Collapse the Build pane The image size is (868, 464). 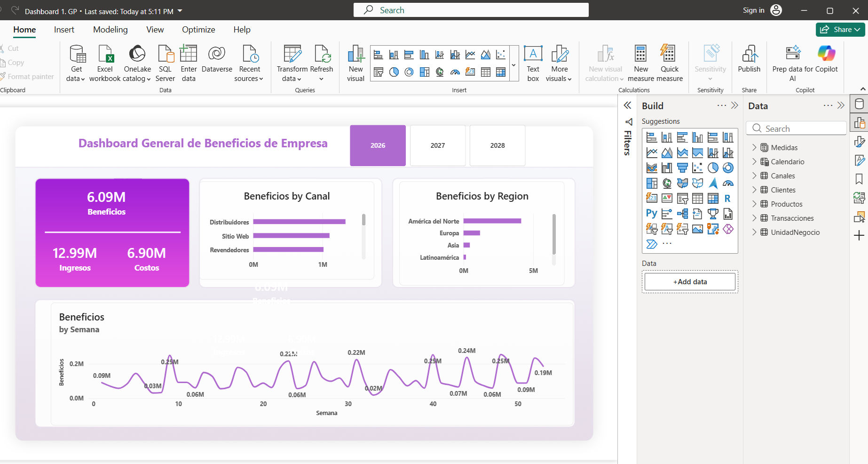point(735,105)
